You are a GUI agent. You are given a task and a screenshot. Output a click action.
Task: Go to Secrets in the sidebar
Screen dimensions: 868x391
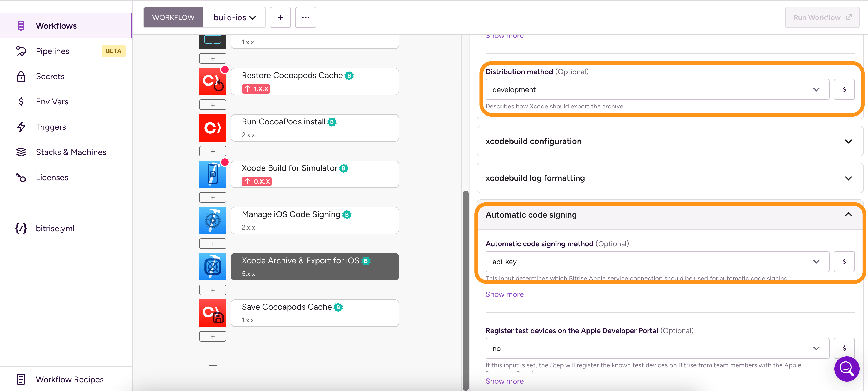coord(50,77)
